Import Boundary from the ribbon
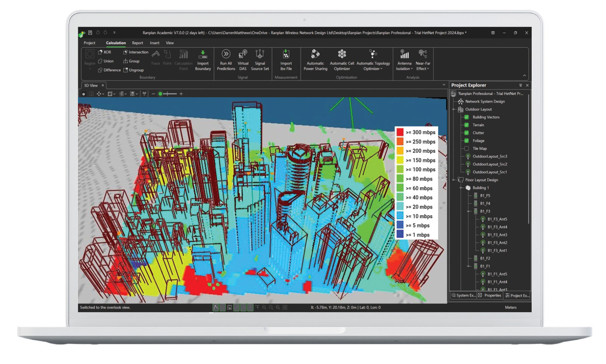 click(203, 60)
